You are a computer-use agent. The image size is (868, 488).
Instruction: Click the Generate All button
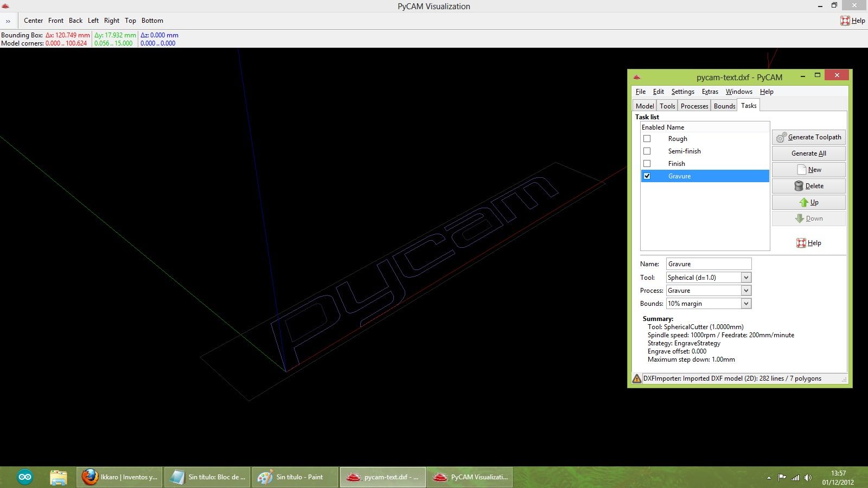[x=808, y=153]
